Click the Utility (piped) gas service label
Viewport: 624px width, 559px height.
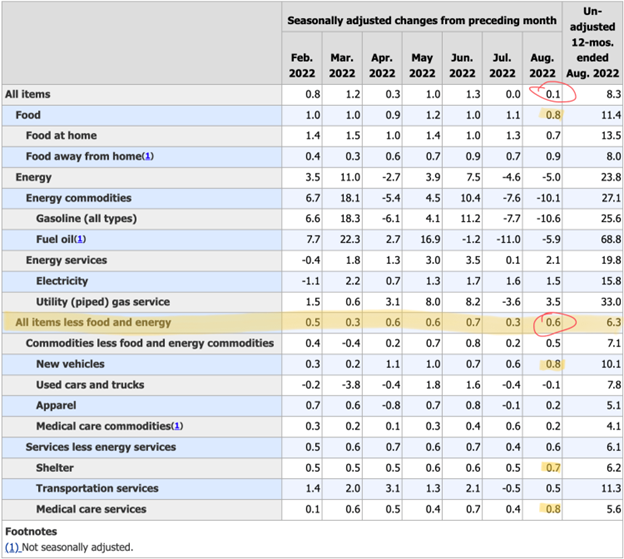click(102, 302)
